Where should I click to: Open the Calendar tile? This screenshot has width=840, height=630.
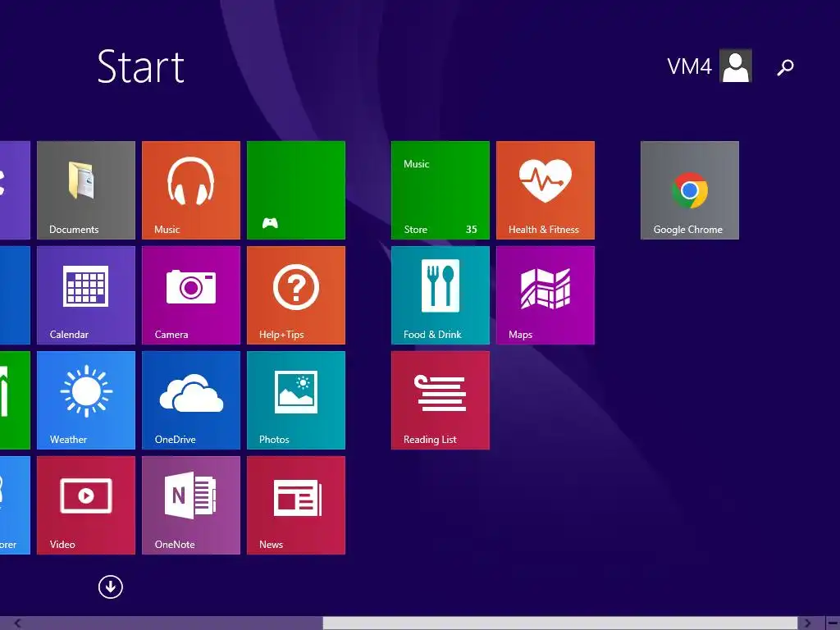pos(85,295)
